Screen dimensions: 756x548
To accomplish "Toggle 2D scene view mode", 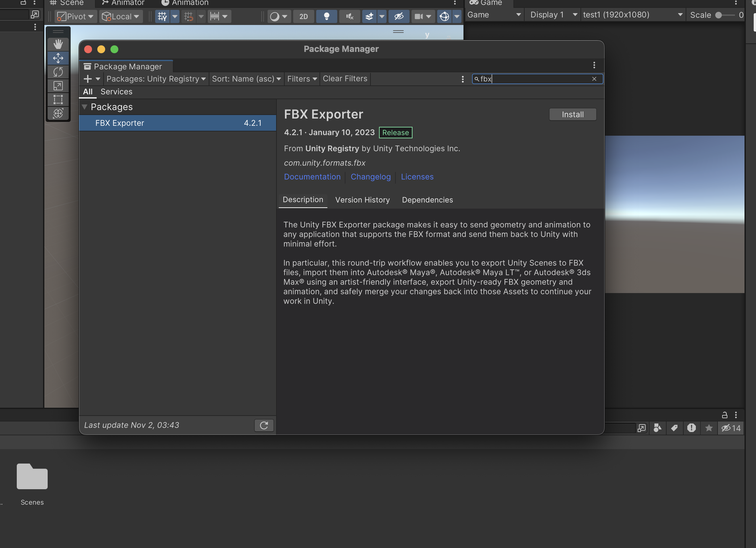I will (x=303, y=16).
